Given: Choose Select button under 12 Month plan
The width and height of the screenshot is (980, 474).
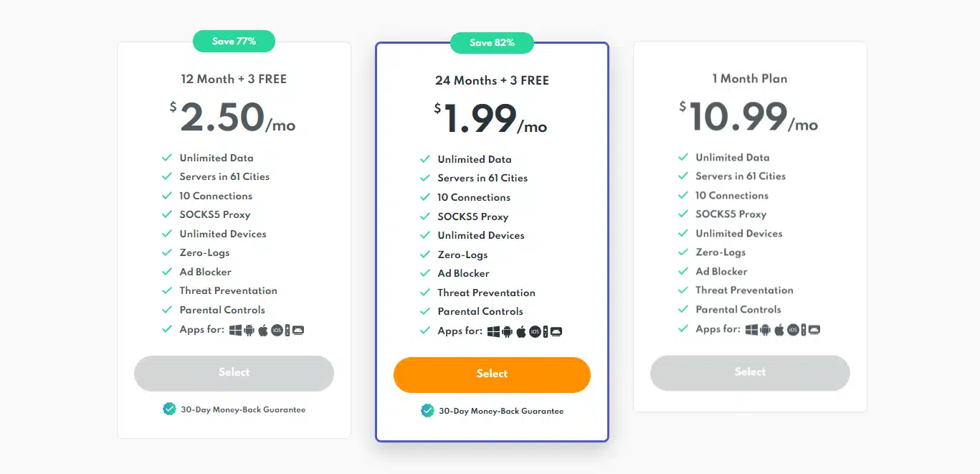Looking at the screenshot, I should (x=234, y=373).
